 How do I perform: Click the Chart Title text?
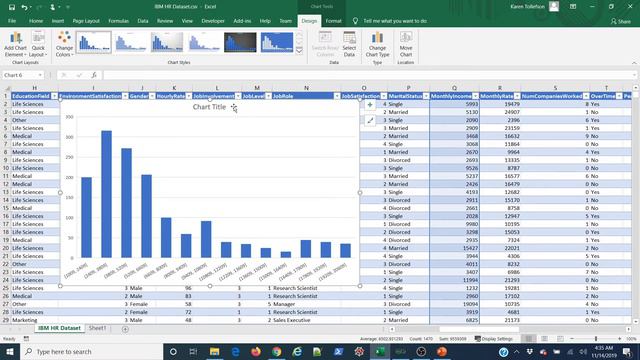tap(209, 107)
